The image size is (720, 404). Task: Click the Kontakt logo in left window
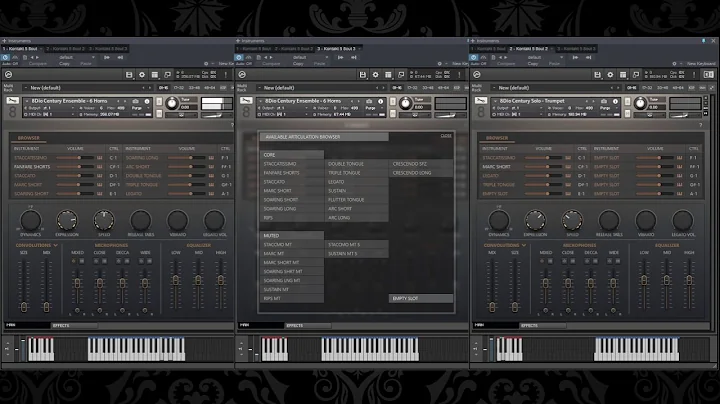tap(8, 74)
